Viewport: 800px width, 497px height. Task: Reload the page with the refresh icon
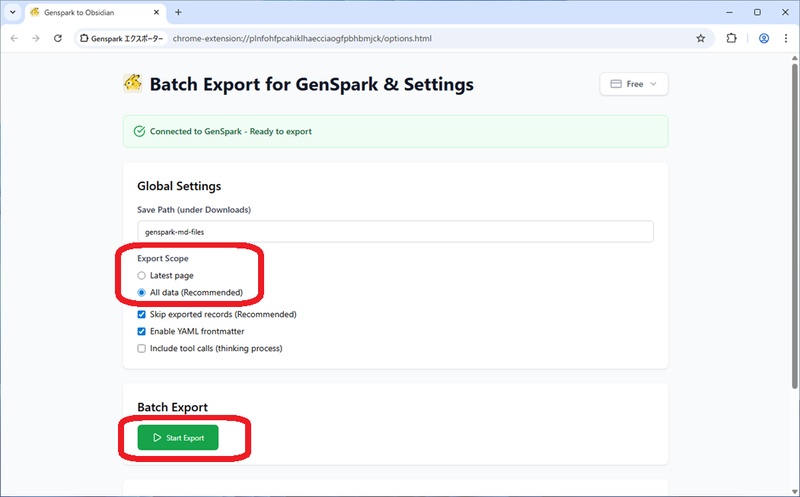(x=58, y=38)
